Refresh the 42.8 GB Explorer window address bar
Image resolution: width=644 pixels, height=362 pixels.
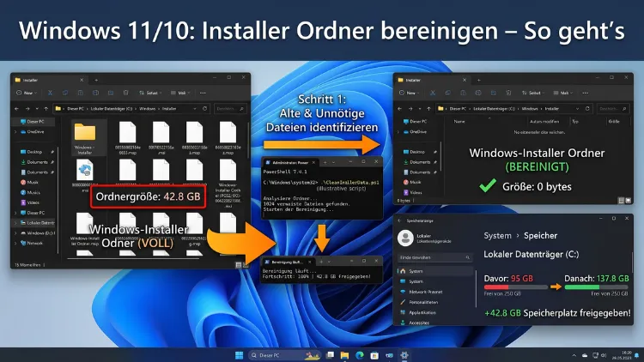(x=204, y=109)
